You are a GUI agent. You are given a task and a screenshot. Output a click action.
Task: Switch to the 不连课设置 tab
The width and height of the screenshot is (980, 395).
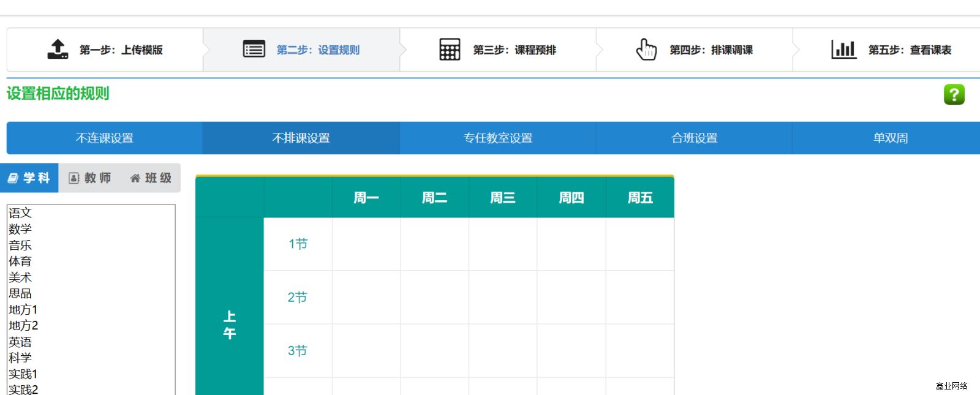(x=104, y=138)
